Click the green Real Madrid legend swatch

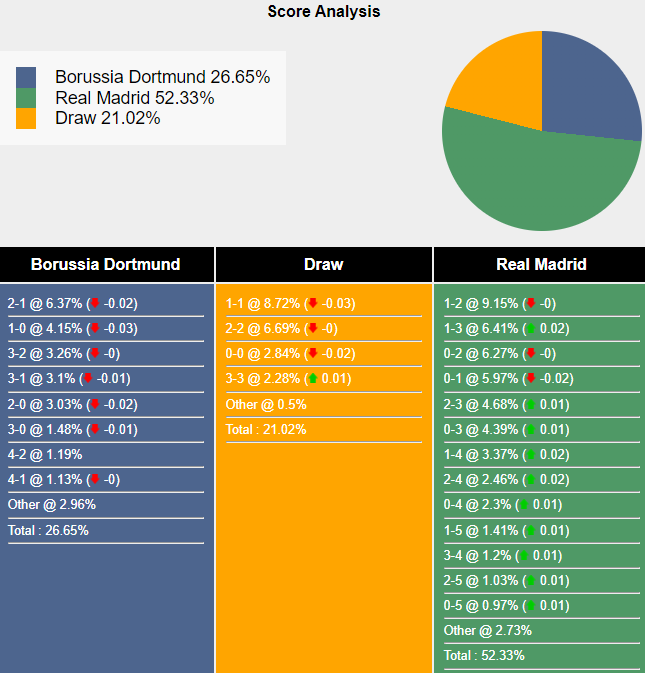coord(26,98)
